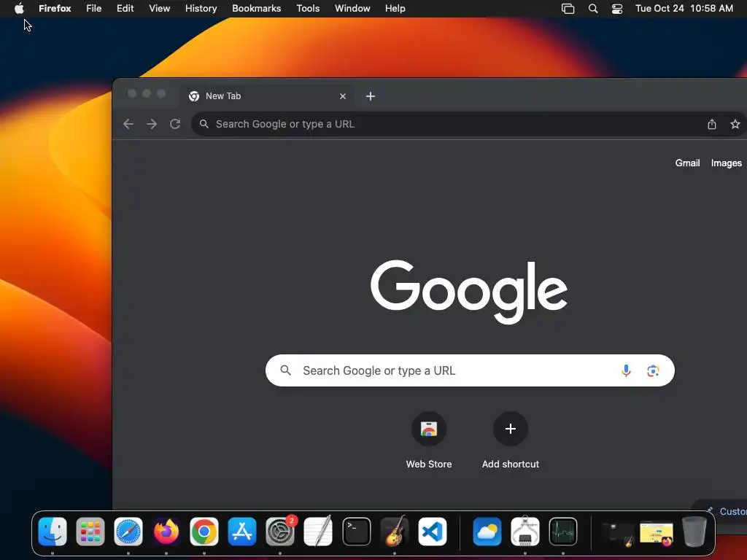Open the Help menu
This screenshot has height=560, width=747.
[395, 9]
